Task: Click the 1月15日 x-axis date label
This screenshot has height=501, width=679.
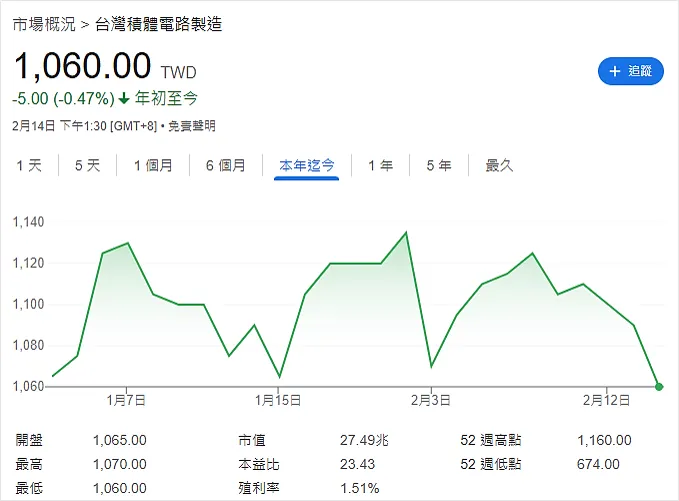Action: coord(278,400)
